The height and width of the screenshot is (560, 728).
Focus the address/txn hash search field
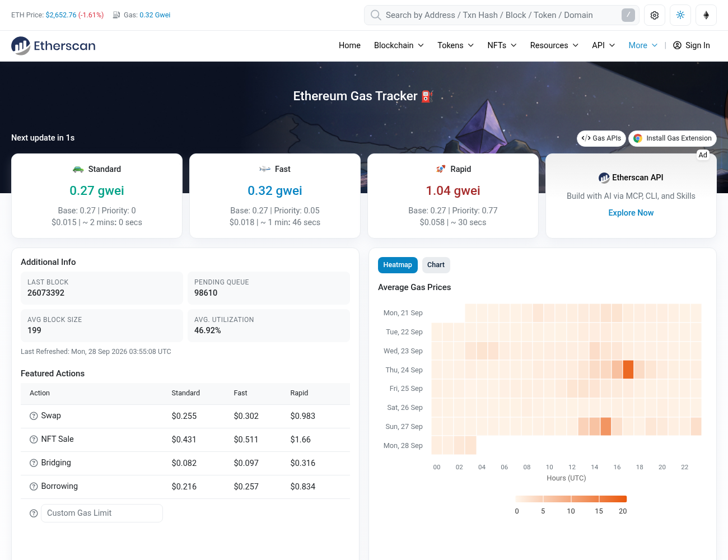click(x=502, y=15)
